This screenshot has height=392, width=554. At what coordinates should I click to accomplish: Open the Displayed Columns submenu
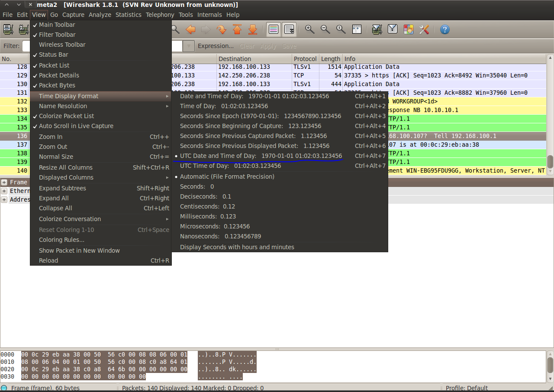coord(101,177)
